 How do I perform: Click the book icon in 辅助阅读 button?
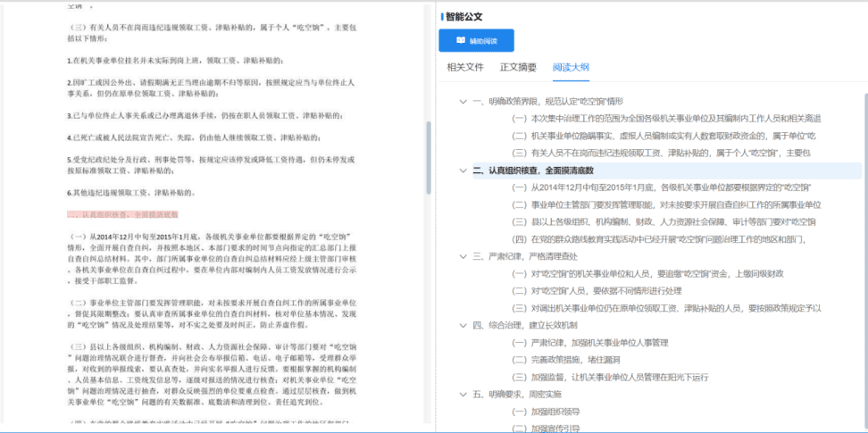point(461,40)
